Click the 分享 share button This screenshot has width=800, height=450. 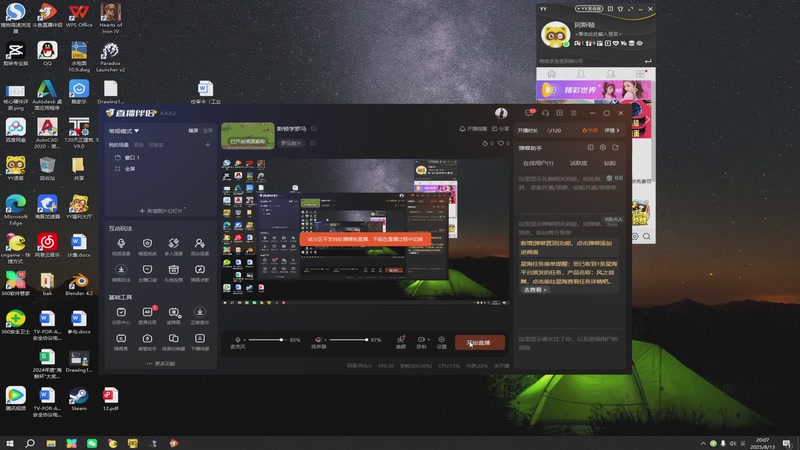click(500, 129)
